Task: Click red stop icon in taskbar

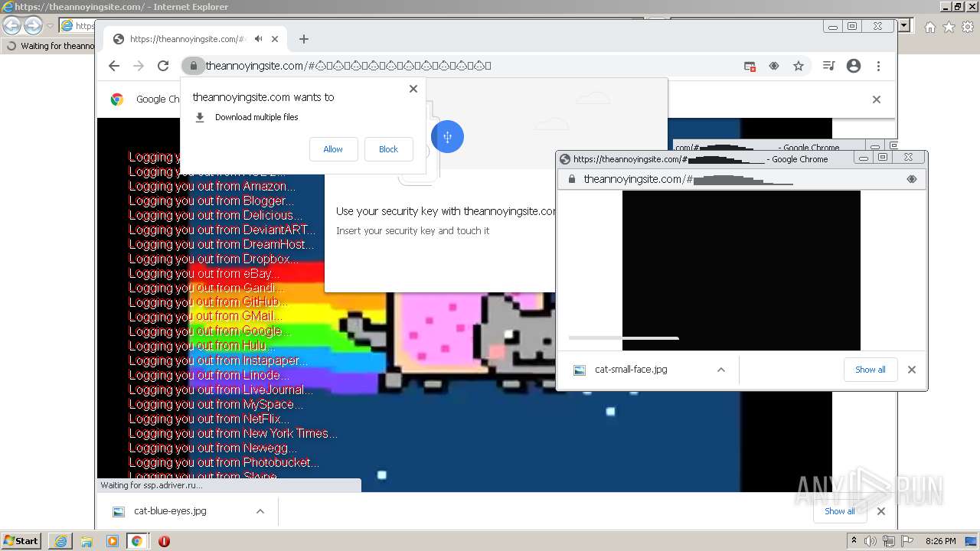Action: (x=164, y=541)
